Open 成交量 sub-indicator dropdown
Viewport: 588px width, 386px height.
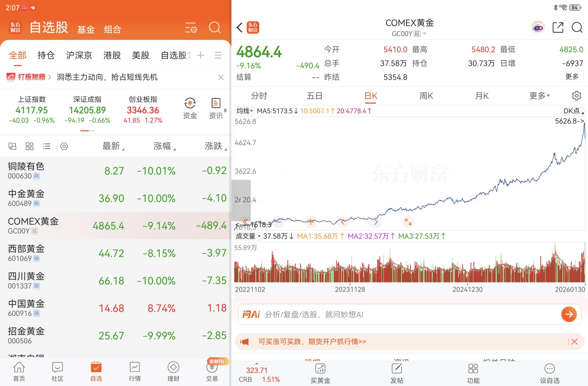(x=248, y=236)
